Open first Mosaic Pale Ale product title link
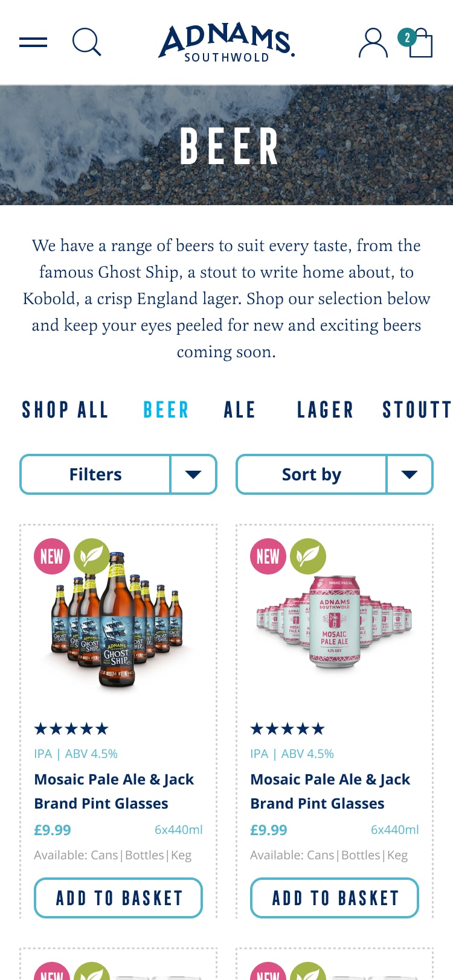Screen dimensions: 453x980 pos(114,791)
